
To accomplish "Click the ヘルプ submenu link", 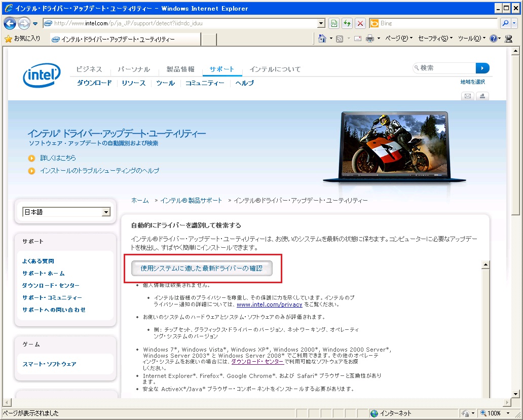I will (x=244, y=83).
